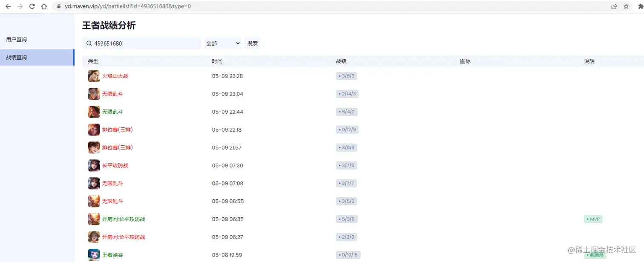Click hero avatar of 05-09 23:04 match
The image size is (644, 262).
(x=94, y=94)
